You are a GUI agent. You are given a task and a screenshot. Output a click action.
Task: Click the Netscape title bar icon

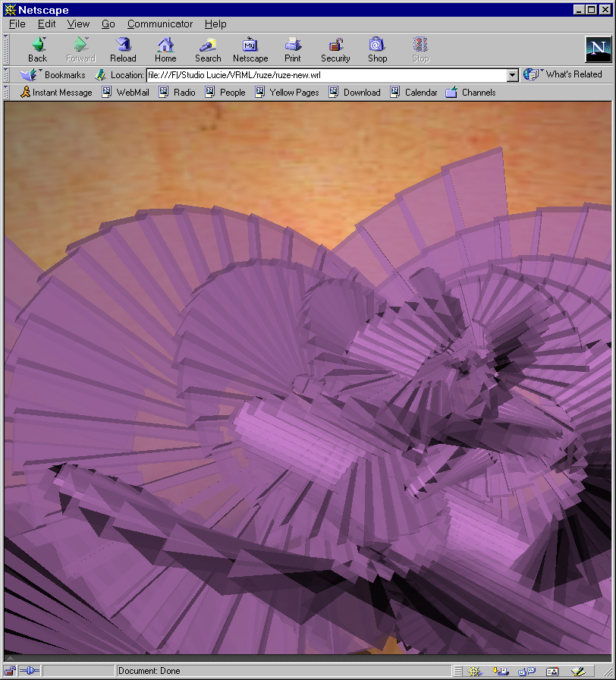click(10, 10)
